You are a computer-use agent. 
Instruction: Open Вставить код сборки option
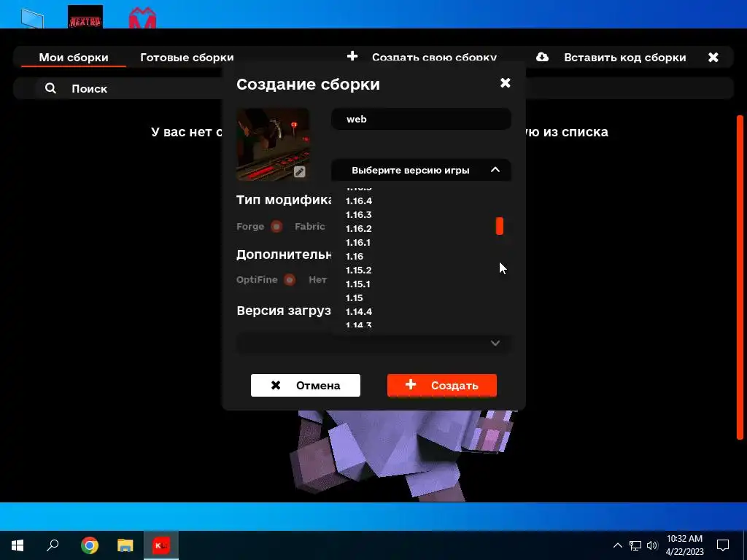[624, 57]
